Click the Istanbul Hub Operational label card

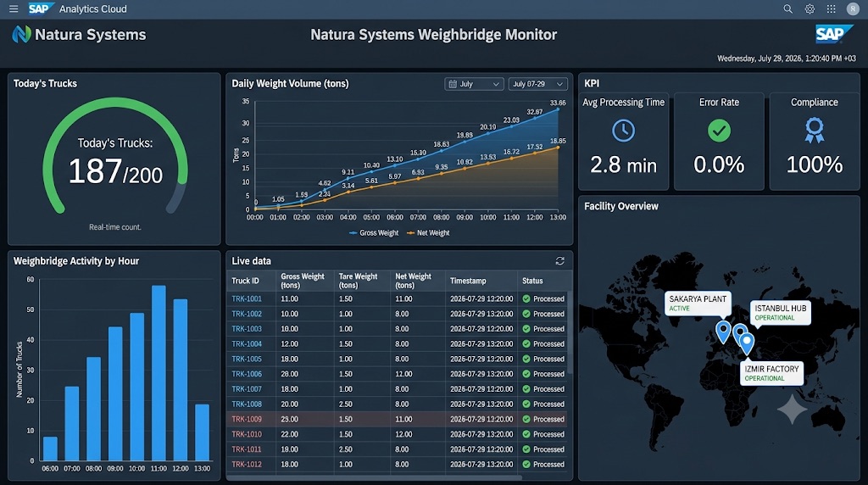780,313
